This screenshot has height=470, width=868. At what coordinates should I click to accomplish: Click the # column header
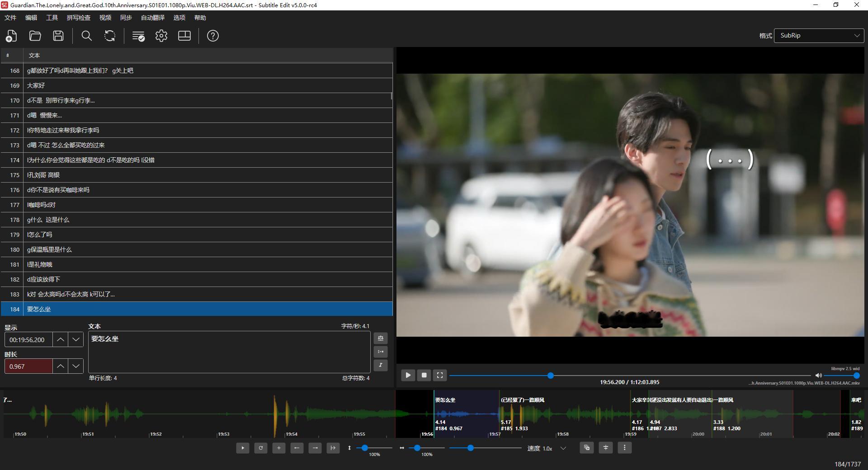[12, 55]
